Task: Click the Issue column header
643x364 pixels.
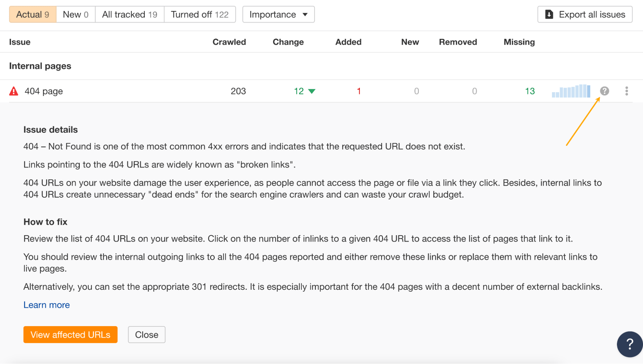Action: [x=20, y=42]
